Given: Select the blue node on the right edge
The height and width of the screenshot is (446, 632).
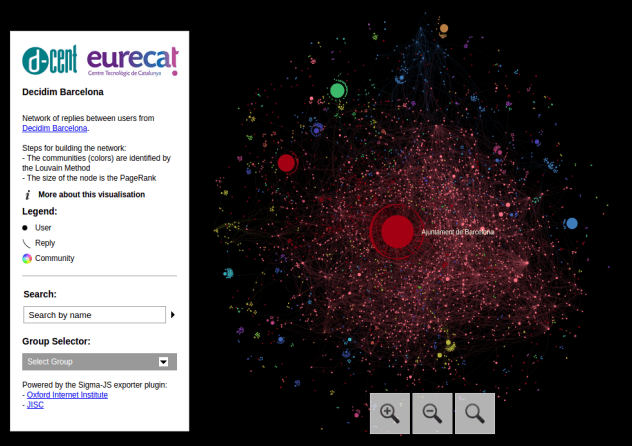Looking at the screenshot, I should 571,224.
